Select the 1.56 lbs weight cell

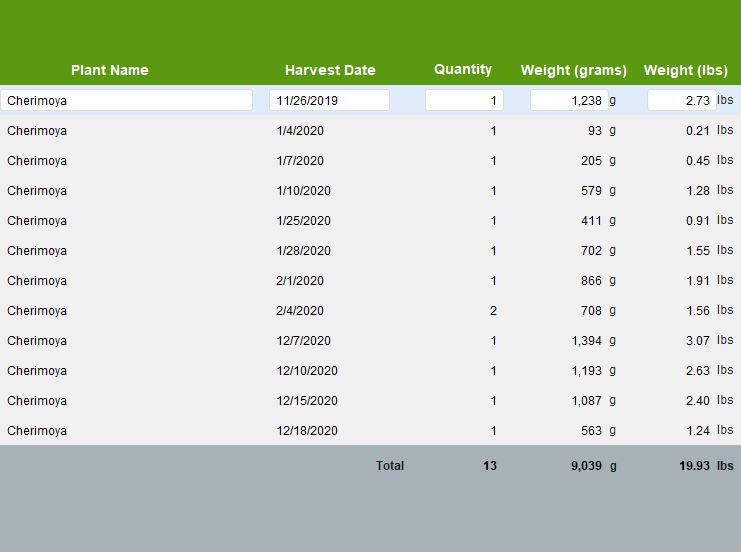pyautogui.click(x=698, y=310)
